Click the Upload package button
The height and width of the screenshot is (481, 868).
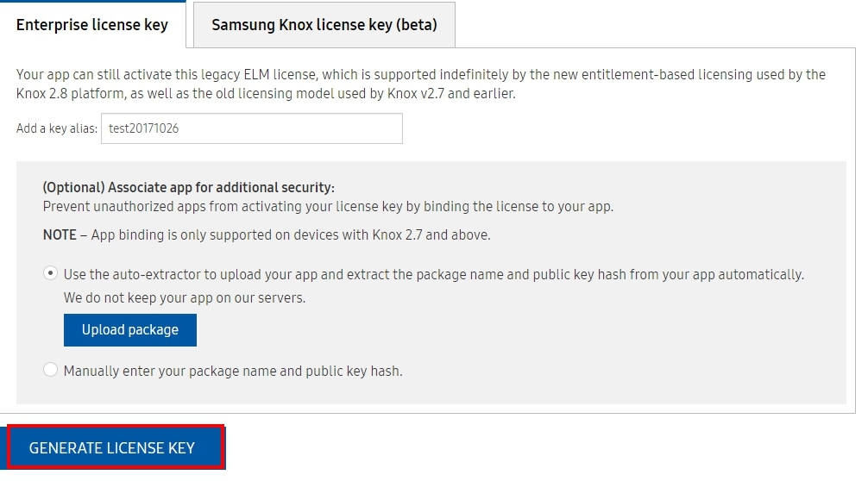pyautogui.click(x=130, y=330)
